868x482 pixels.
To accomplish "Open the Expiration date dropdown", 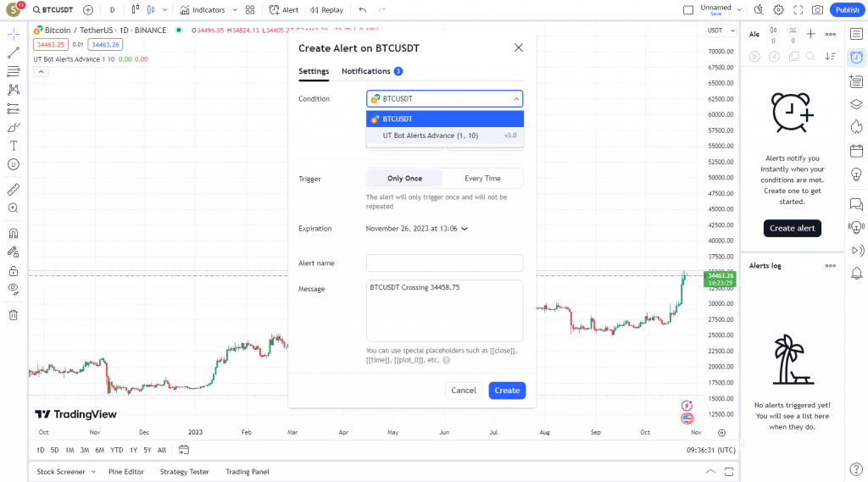I will coord(417,229).
